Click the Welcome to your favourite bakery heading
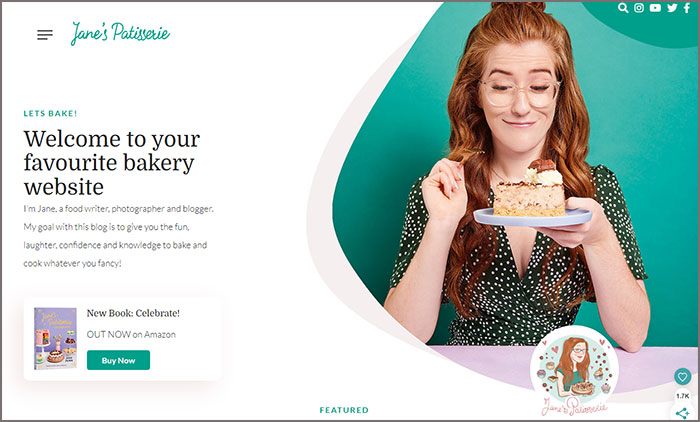700x422 pixels. click(x=112, y=163)
